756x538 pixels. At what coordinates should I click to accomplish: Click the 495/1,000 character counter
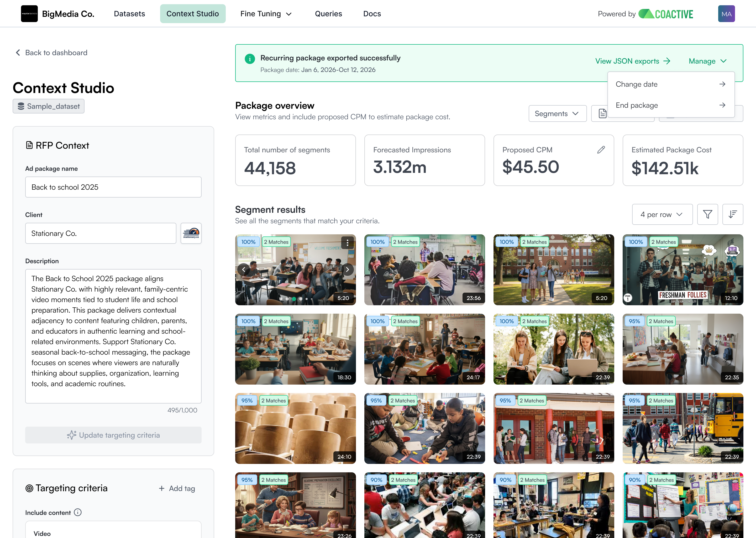182,410
